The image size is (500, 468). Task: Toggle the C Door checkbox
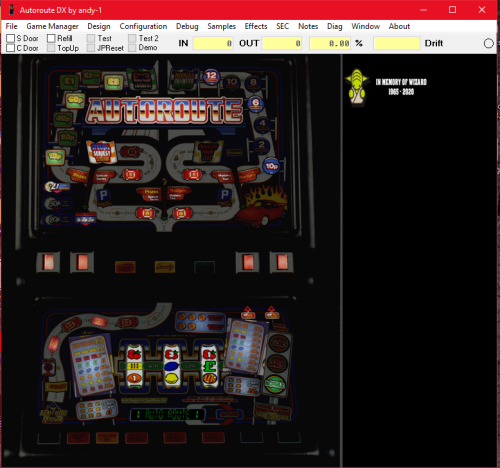tap(11, 48)
